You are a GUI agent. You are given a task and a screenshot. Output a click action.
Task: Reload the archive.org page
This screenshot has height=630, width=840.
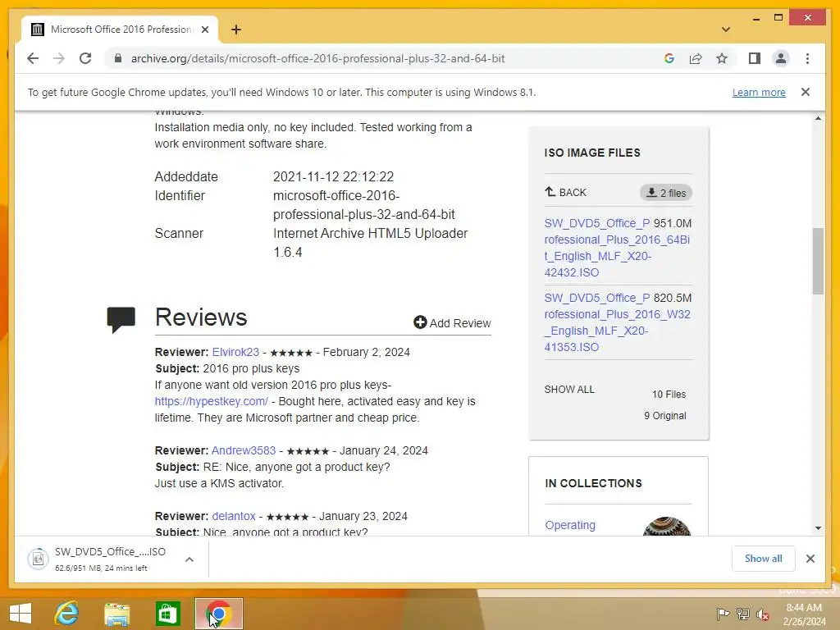85,58
